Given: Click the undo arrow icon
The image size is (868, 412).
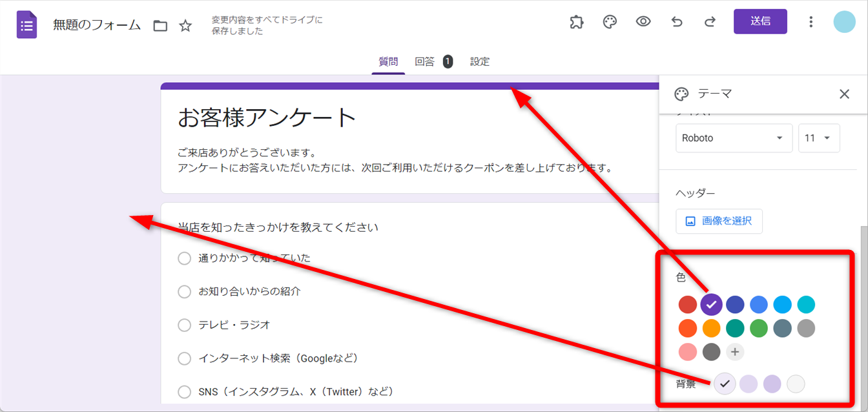Looking at the screenshot, I should click(x=677, y=22).
